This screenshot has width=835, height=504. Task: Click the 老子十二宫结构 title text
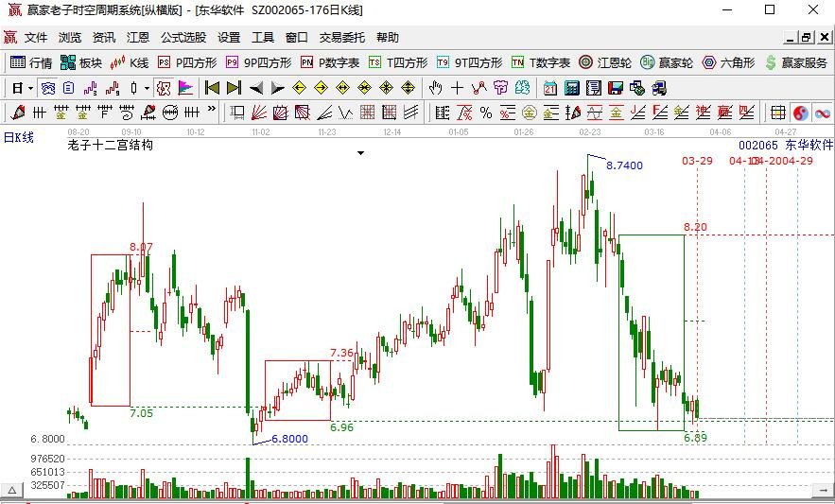[x=111, y=145]
